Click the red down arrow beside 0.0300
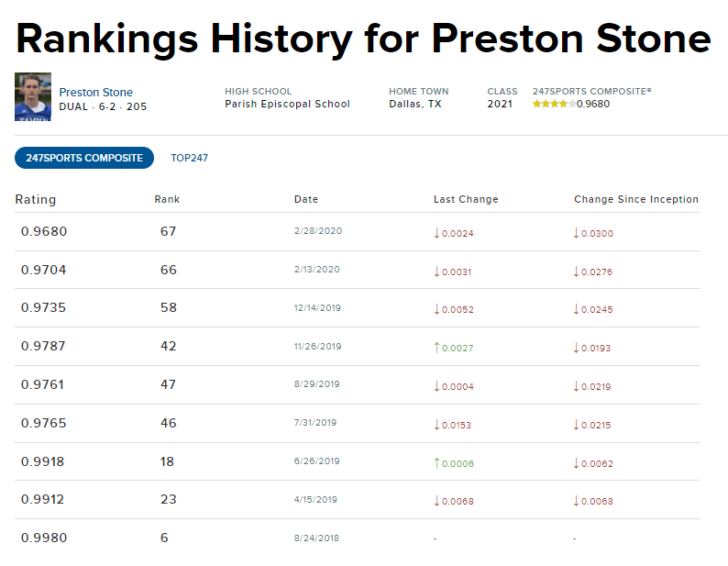Viewport: 728px width, 566px height. [576, 233]
